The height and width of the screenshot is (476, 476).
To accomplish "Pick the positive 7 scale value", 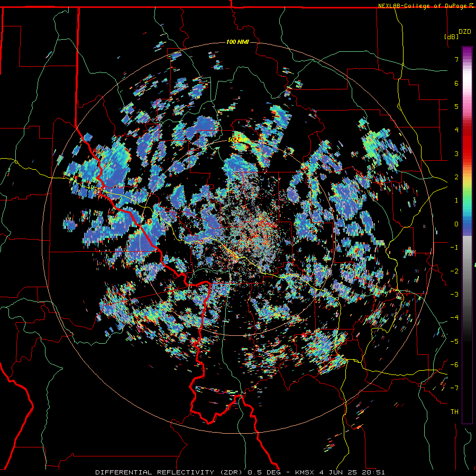I will [x=456, y=59].
